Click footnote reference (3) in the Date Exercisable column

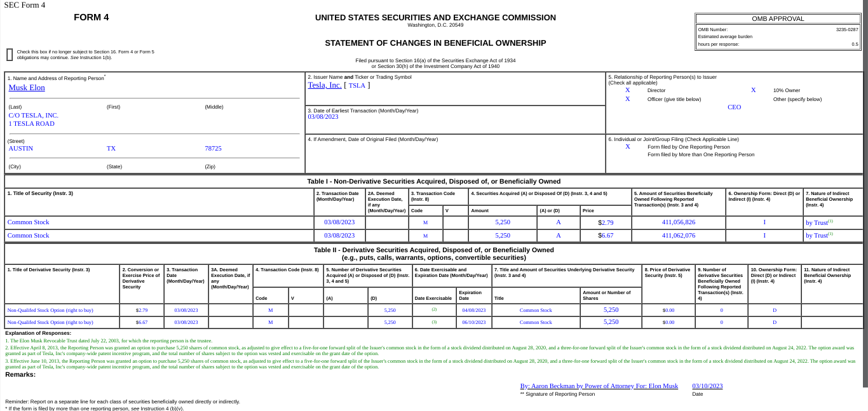[x=434, y=321]
